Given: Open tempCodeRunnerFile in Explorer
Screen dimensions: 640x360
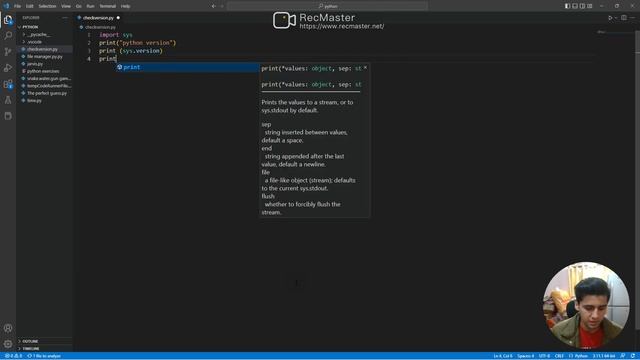Looking at the screenshot, I should 44,86.
